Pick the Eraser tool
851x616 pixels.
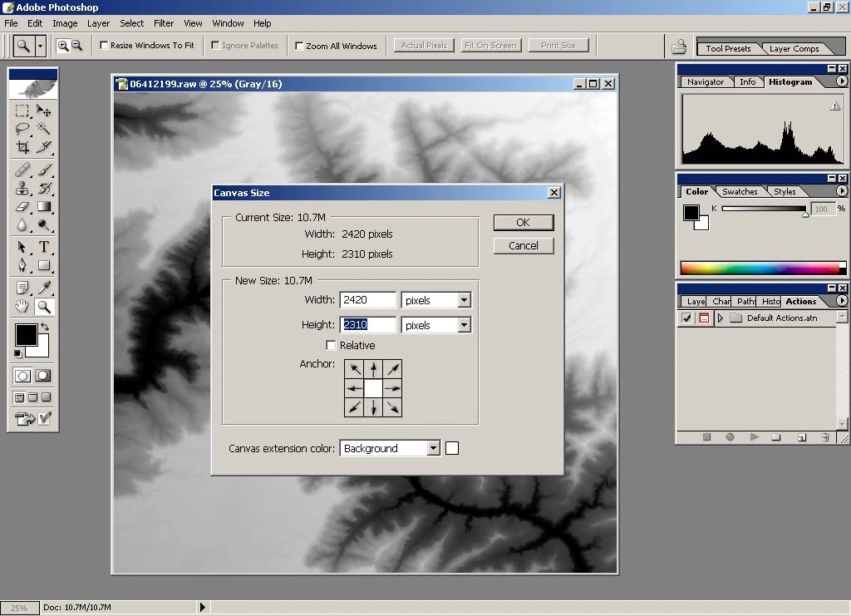pyautogui.click(x=22, y=207)
